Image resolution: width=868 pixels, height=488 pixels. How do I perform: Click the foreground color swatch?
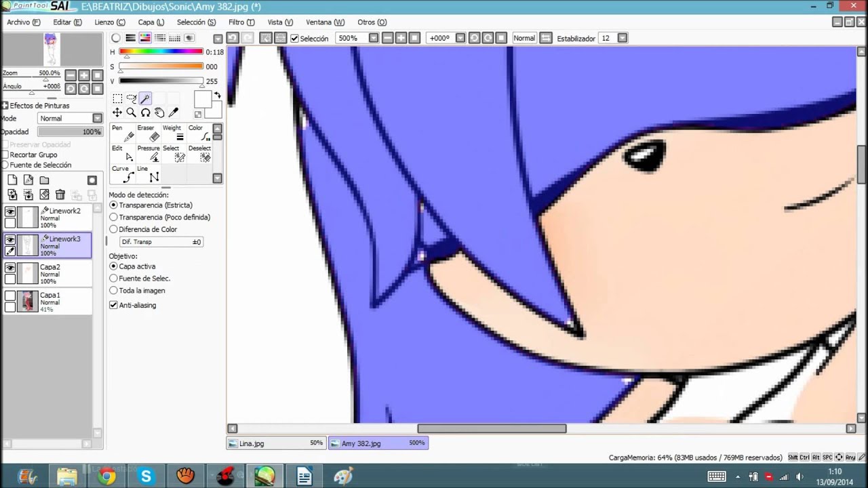click(202, 100)
